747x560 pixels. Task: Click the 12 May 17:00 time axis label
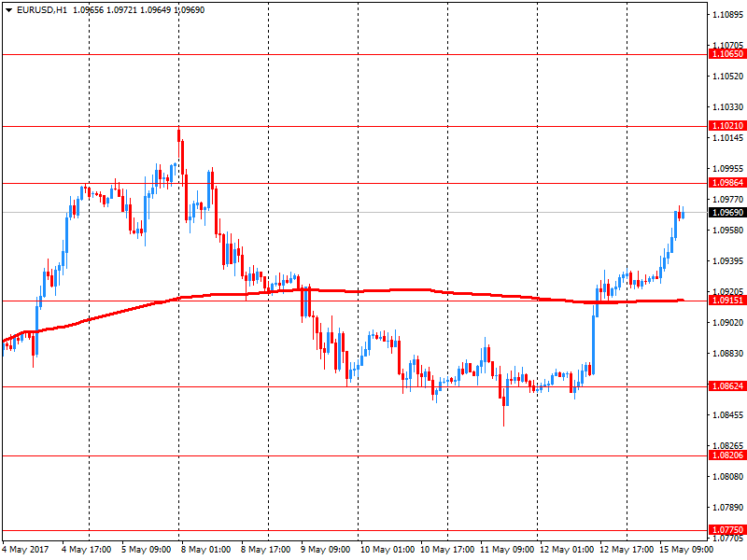627,550
